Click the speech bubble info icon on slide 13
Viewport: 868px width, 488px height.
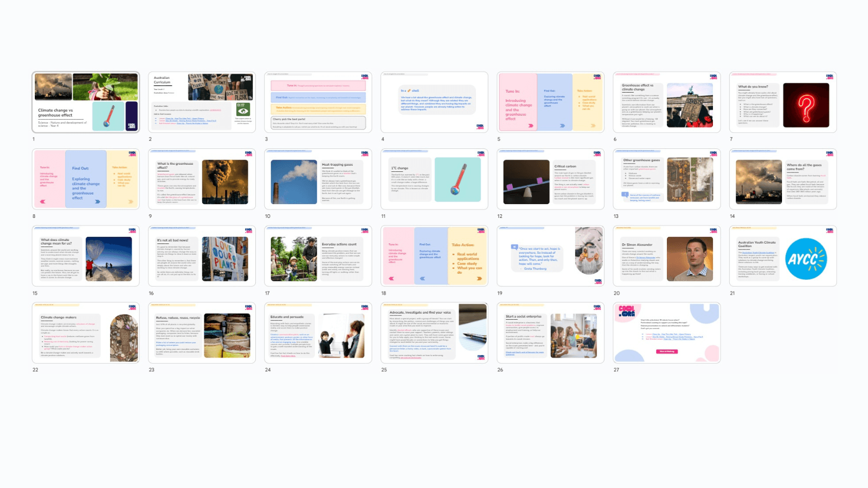[x=625, y=193]
